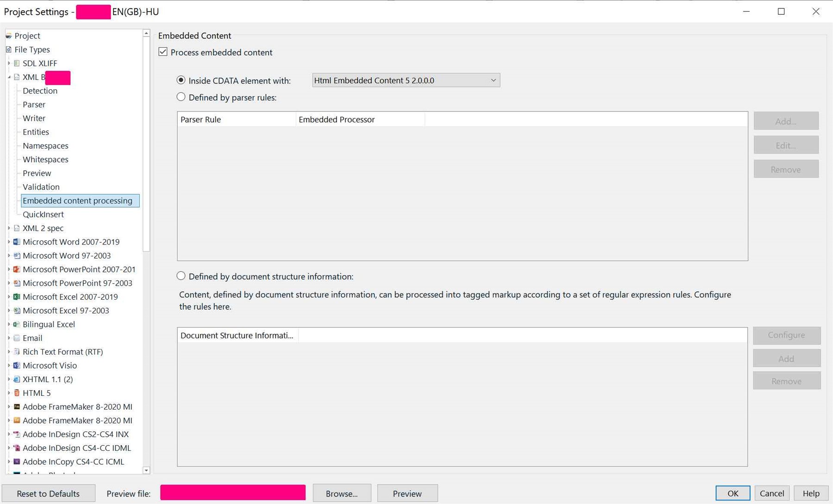Click the SDL XLIFF file type icon

tap(17, 63)
